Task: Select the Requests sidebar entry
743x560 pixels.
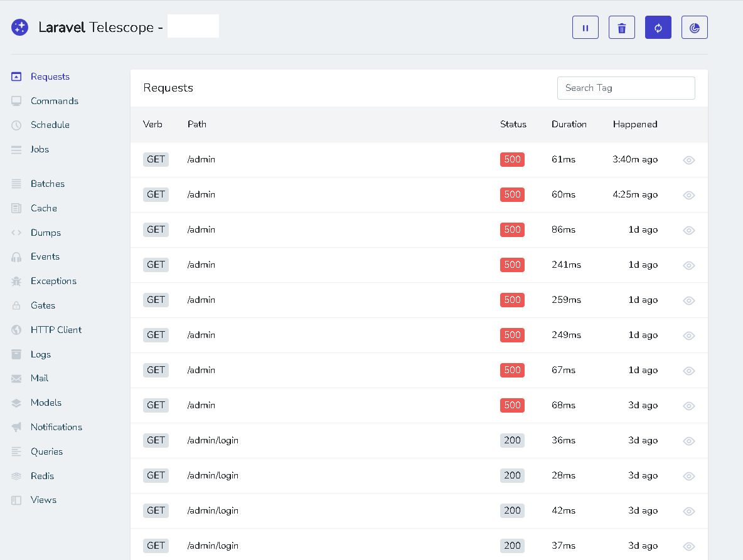Action: [50, 76]
